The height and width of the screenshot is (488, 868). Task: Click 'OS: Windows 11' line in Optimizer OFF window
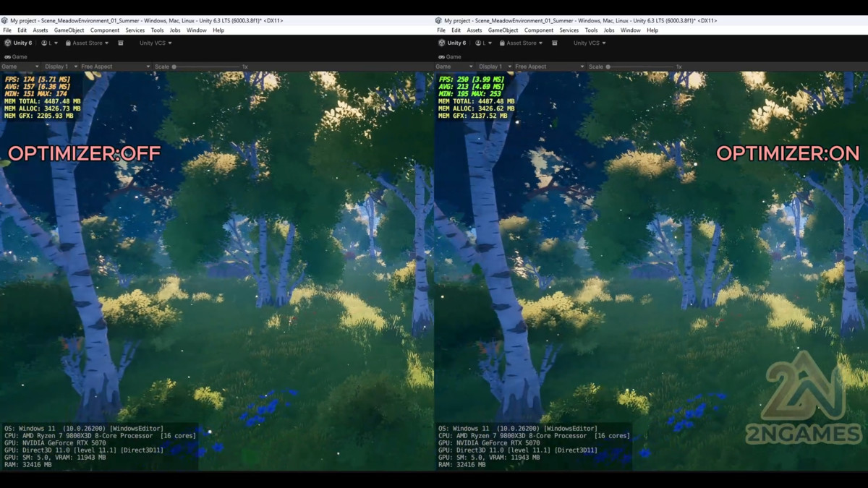click(x=84, y=429)
